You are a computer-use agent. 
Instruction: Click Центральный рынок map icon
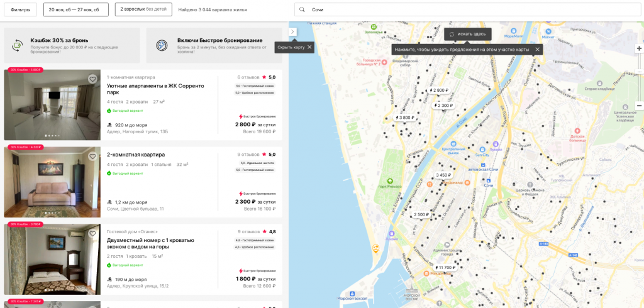(453, 144)
